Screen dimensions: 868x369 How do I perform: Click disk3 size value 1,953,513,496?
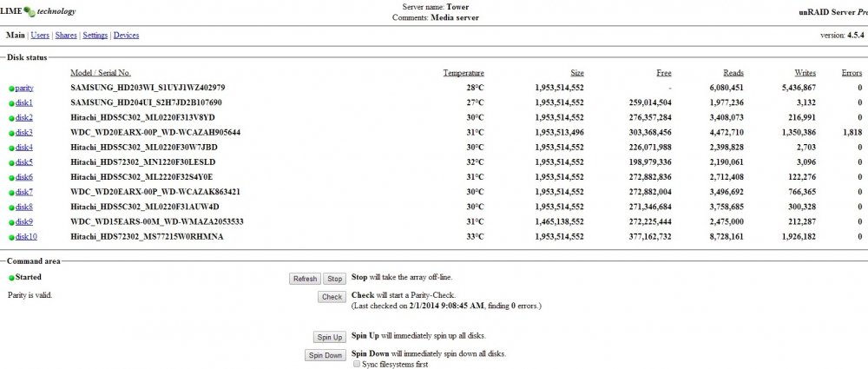point(560,133)
